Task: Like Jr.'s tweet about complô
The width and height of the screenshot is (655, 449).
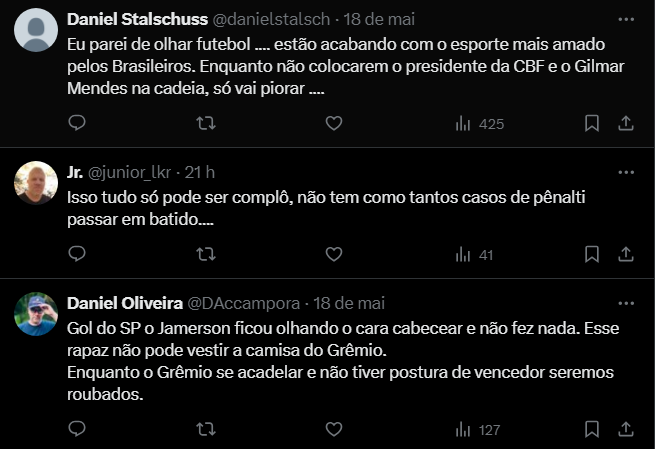Action: coord(334,254)
